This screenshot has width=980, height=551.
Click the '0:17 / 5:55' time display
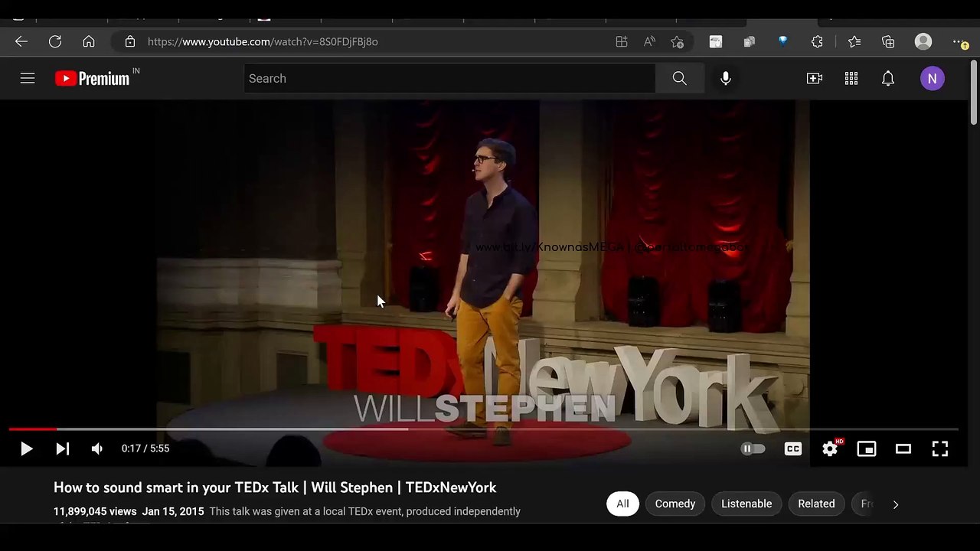point(145,448)
